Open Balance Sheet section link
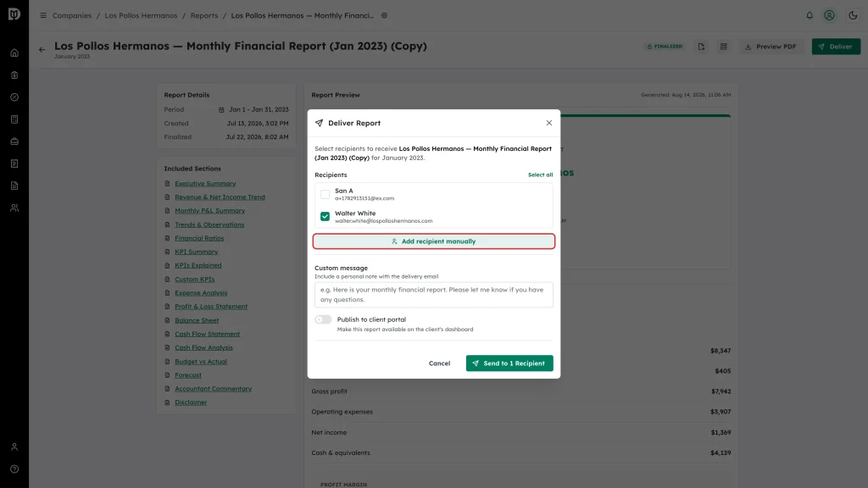This screenshot has height=488, width=868. pyautogui.click(x=197, y=320)
